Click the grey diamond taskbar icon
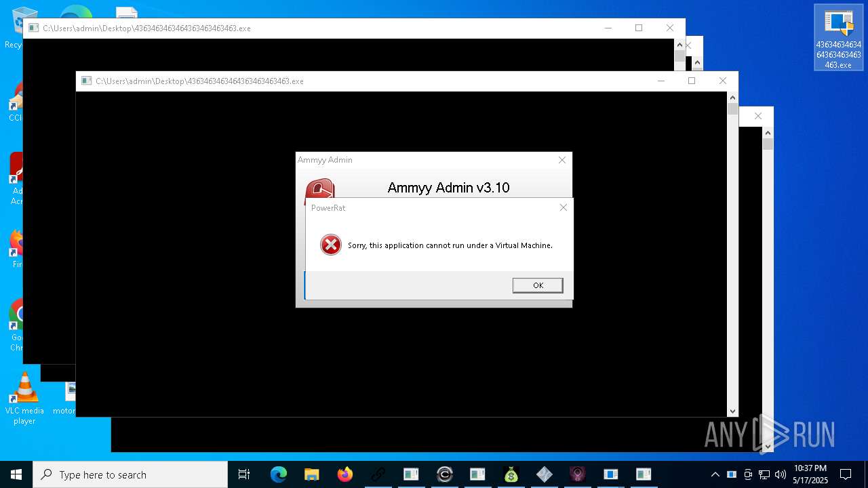This screenshot has height=488, width=868. click(x=544, y=474)
